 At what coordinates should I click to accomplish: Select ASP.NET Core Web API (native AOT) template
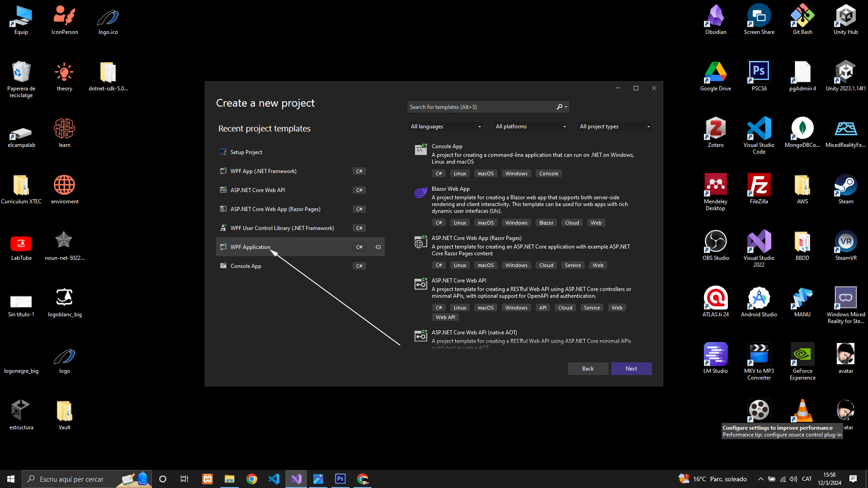474,333
